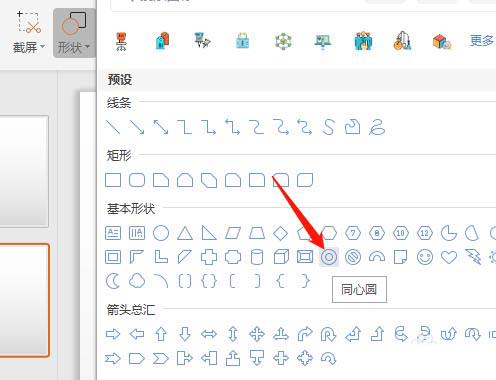This screenshot has height=380, width=496.
Task: Select the elbow connector line
Action: [185, 127]
